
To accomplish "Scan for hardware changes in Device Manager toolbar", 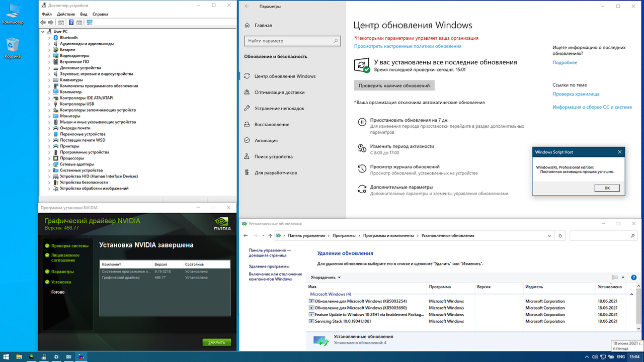I will click(90, 23).
